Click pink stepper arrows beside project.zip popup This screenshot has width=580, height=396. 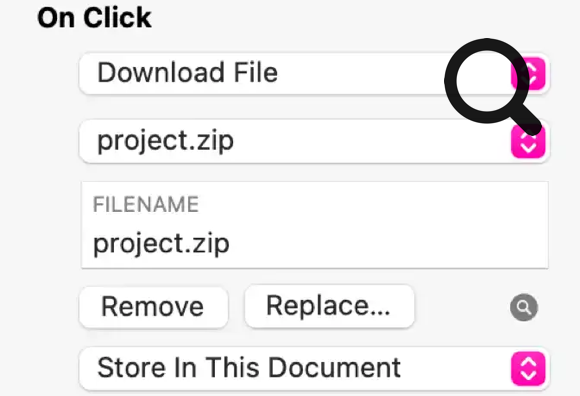[x=528, y=142]
